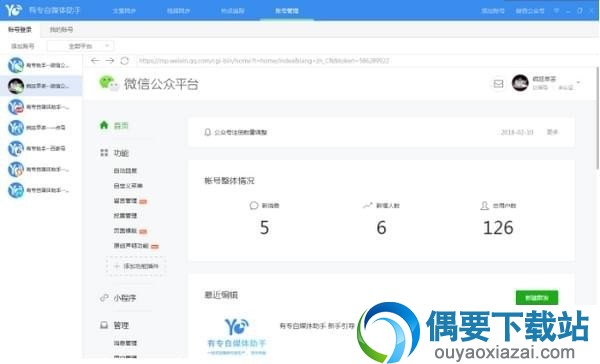Image resolution: width=600 pixels, height=364 pixels.
Task: Select the 账号登录 sub-tab
Action: [x=20, y=29]
